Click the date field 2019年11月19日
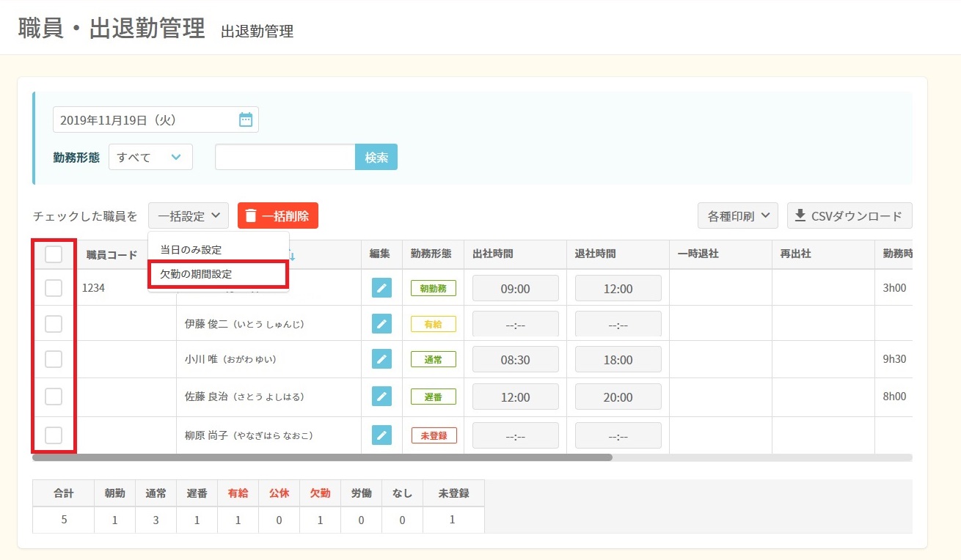Screen dimensions: 961x560 click(156, 119)
